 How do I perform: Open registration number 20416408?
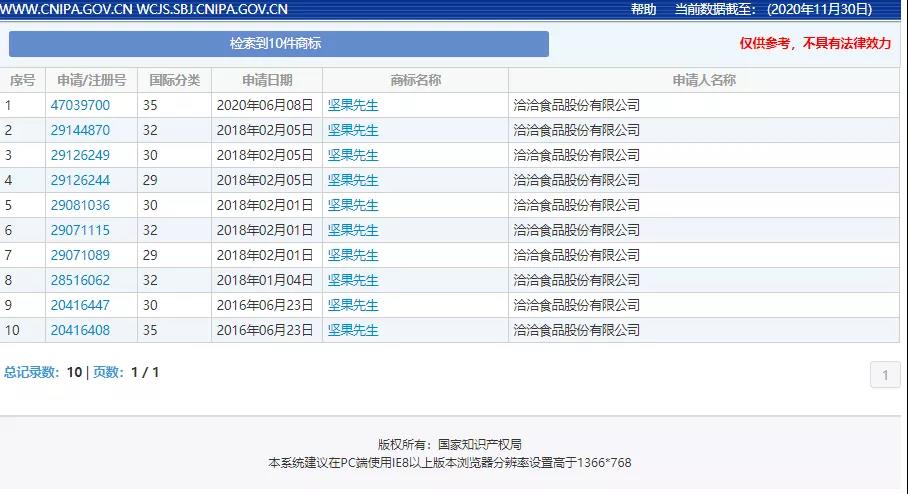(80, 330)
